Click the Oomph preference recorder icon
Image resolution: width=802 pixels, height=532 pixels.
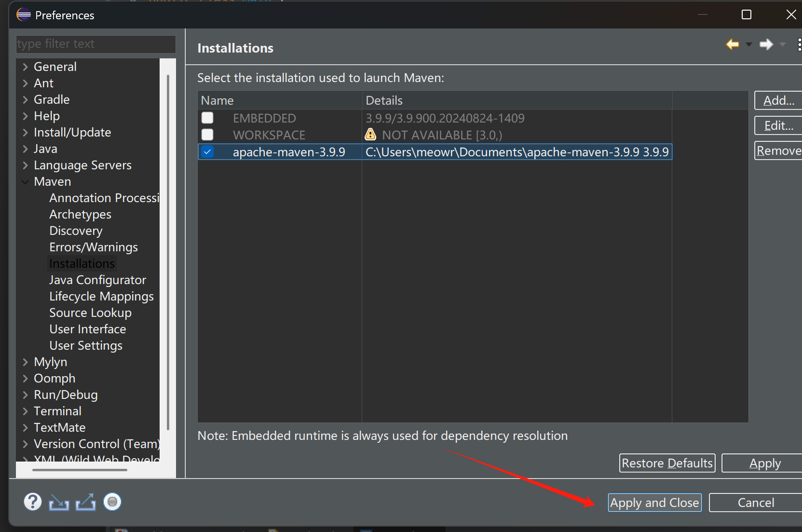[112, 502]
